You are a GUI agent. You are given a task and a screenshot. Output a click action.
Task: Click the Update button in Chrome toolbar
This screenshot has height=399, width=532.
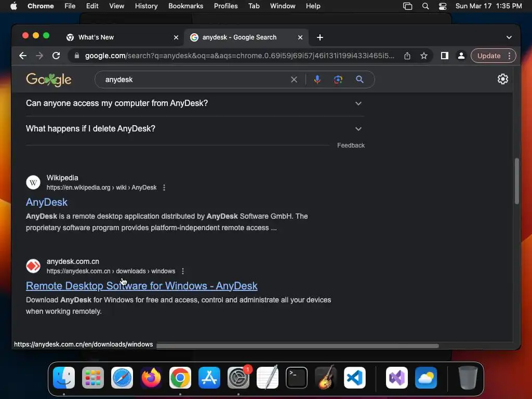(x=489, y=56)
